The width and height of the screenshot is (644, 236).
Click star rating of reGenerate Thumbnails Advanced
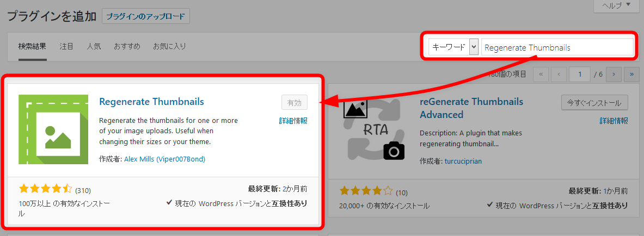(x=366, y=191)
